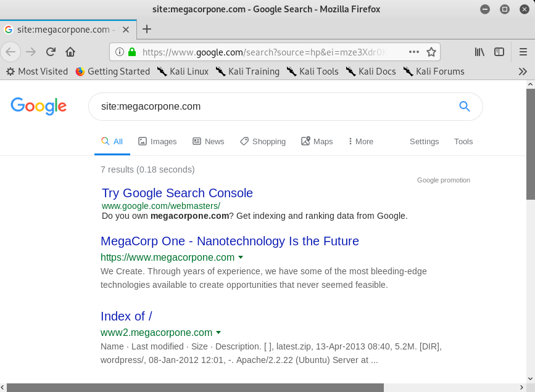Click the Google logo
Image resolution: width=535 pixels, height=392 pixels.
click(38, 106)
